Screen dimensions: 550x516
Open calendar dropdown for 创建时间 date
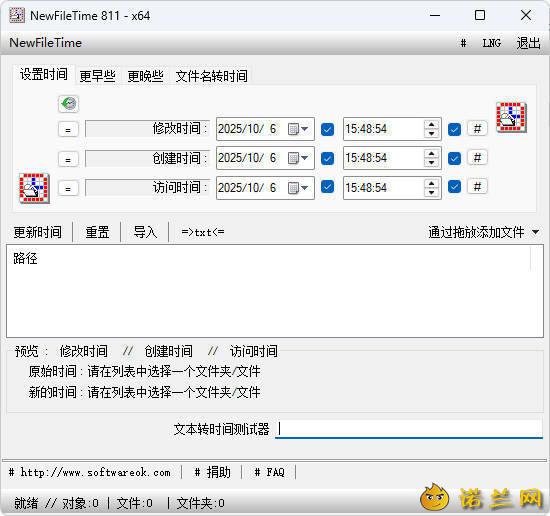coord(298,158)
